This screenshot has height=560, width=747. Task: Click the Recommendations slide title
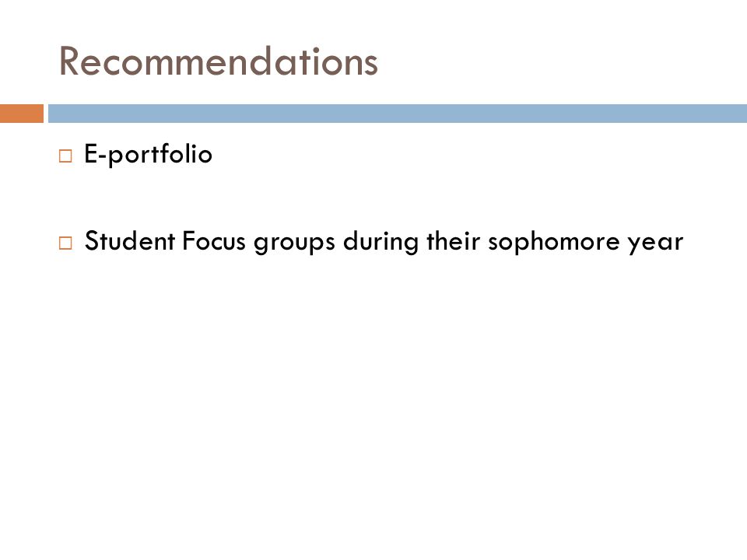click(218, 61)
